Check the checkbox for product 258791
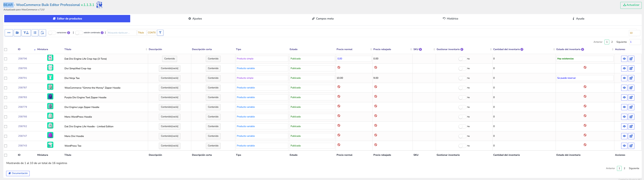Screen dimensions: 644x180 pos(6,78)
